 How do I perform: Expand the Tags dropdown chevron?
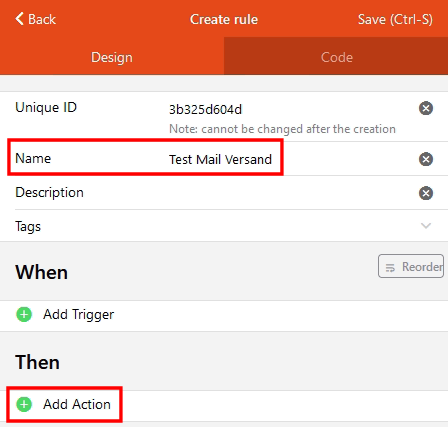point(426,226)
